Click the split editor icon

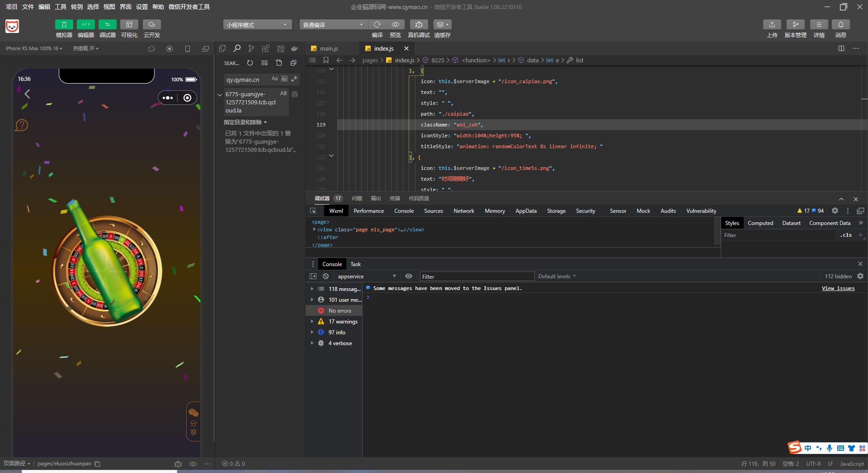pos(841,48)
